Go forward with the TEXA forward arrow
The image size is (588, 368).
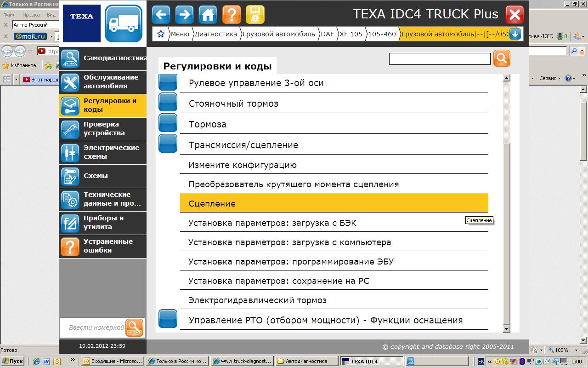point(184,15)
